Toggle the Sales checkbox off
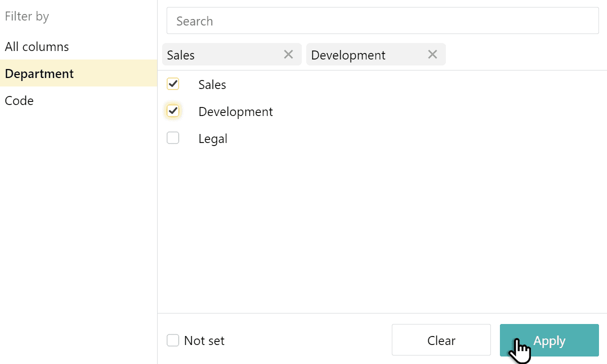The image size is (607, 364). (x=173, y=84)
